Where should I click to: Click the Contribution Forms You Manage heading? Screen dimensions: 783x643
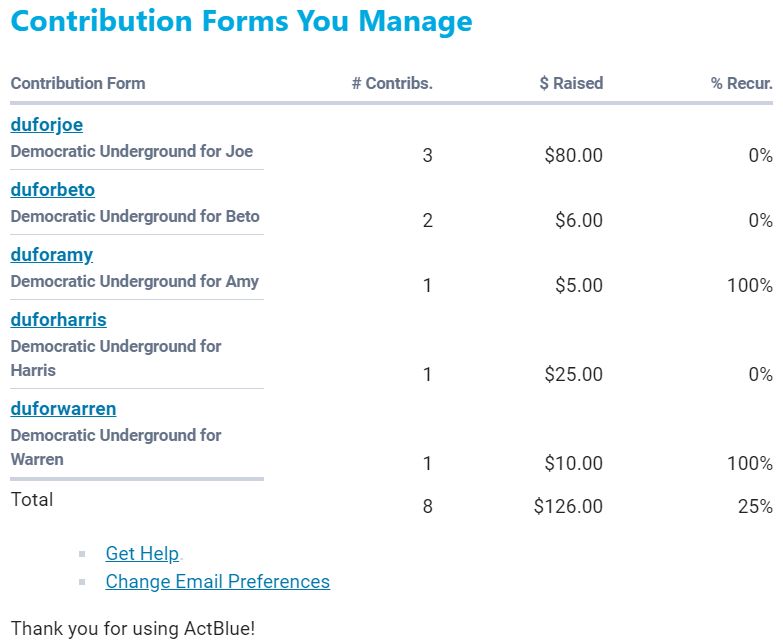[x=242, y=21]
